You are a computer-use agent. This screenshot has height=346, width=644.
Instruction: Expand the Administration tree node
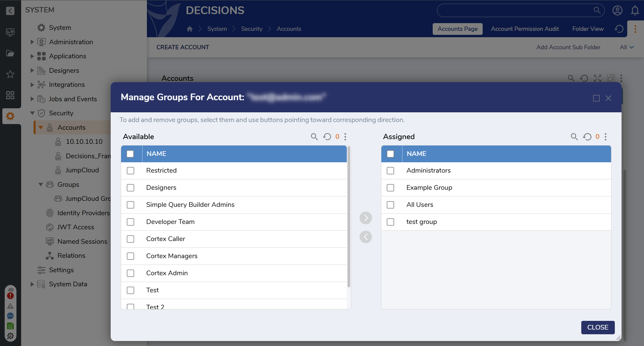(32, 42)
